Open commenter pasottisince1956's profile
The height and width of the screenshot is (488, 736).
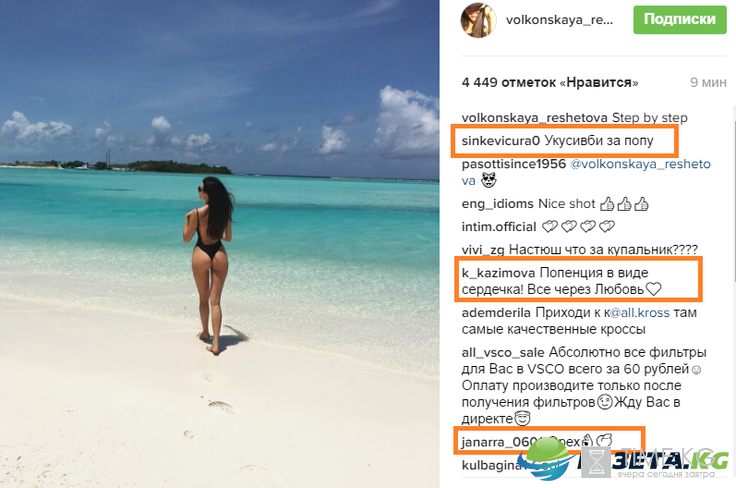[x=514, y=164]
